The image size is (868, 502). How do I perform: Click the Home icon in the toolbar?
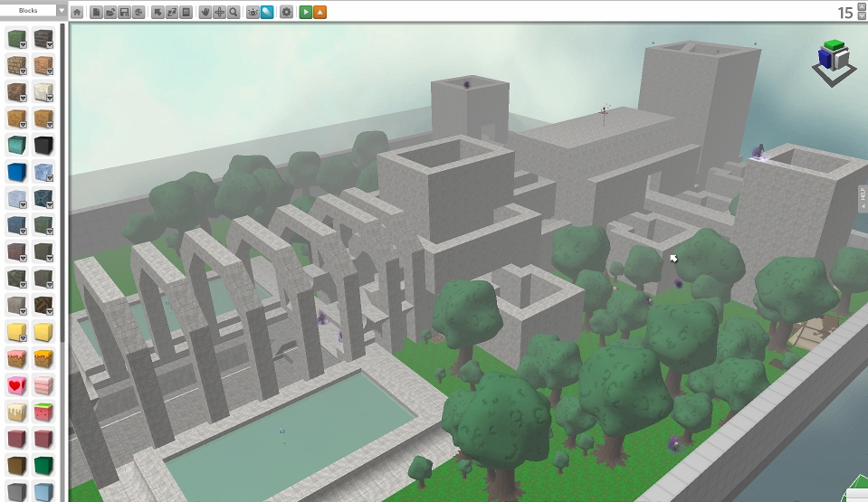pyautogui.click(x=77, y=13)
